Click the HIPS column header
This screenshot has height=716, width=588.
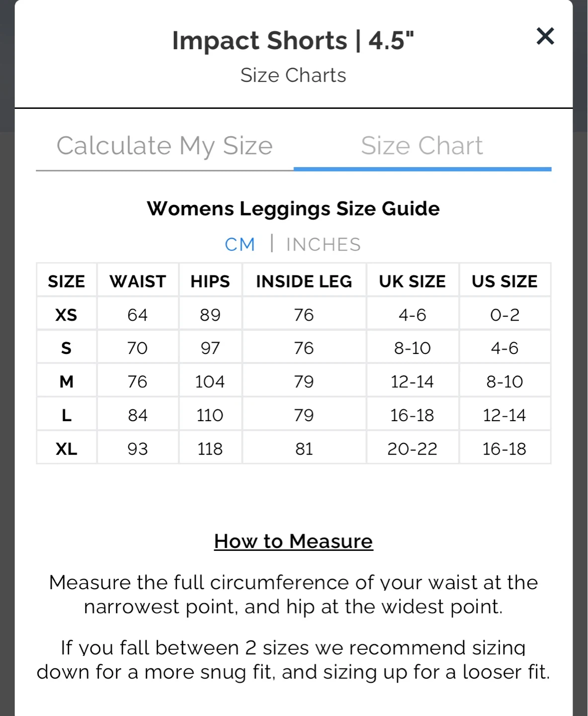tap(210, 281)
